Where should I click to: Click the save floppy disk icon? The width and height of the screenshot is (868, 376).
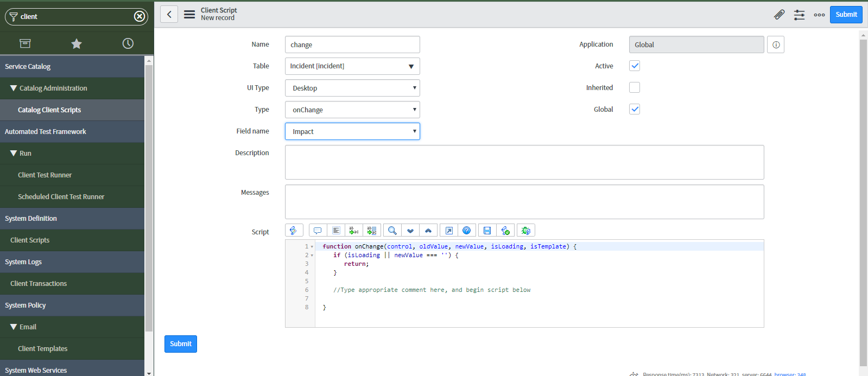pyautogui.click(x=487, y=231)
